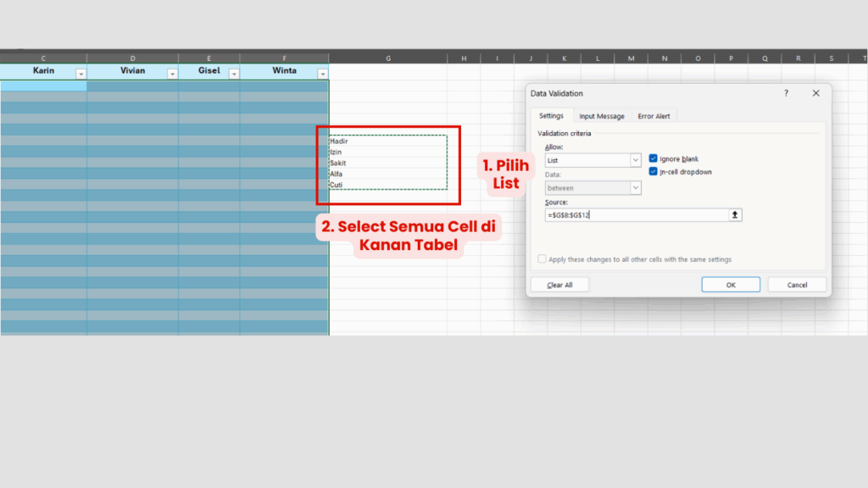Check Apply these changes to all other cells
Screen dimensions: 868x488
pyautogui.click(x=542, y=259)
